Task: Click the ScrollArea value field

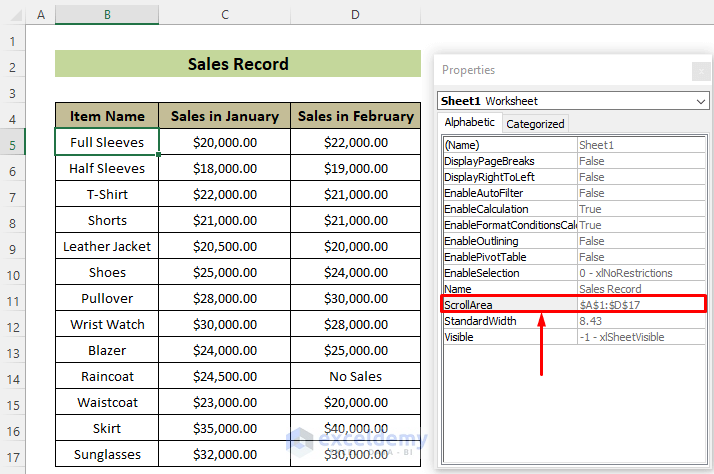Action: point(640,305)
